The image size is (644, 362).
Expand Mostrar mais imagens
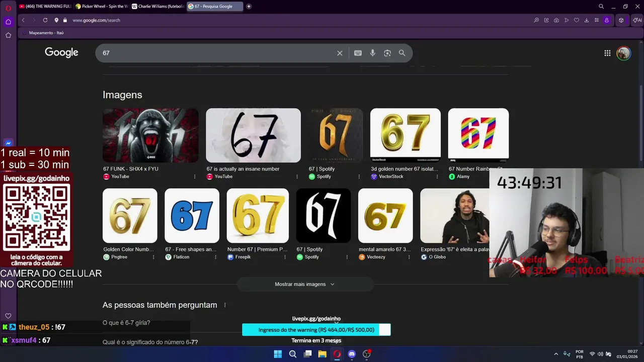[x=305, y=284]
